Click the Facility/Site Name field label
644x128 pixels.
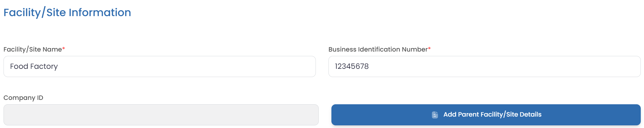coord(33,49)
